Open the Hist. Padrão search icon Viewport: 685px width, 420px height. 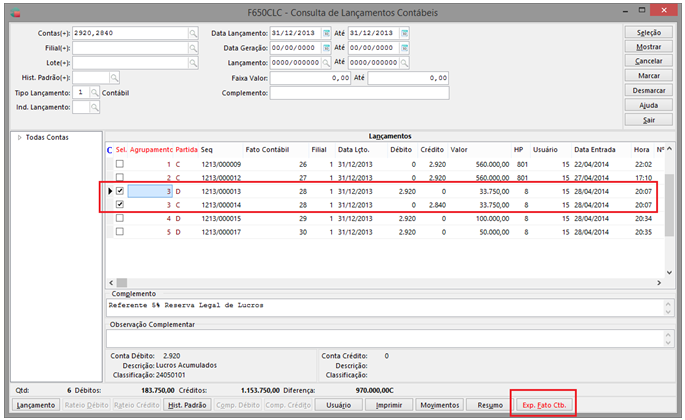(115, 77)
